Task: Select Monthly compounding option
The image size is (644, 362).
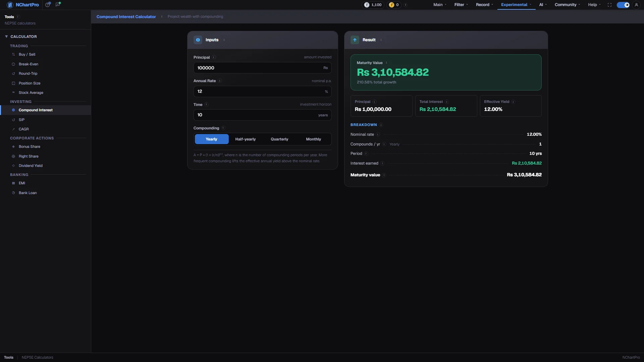Action: pos(314,139)
